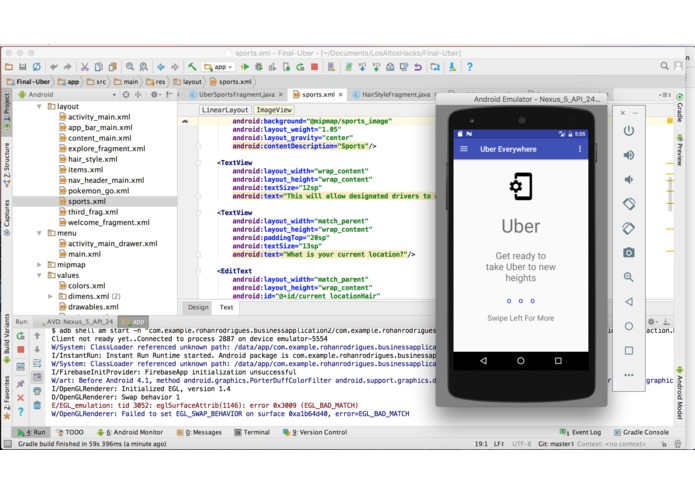695x494 pixels.
Task: Open the Gradle Console
Action: pyautogui.click(x=641, y=432)
